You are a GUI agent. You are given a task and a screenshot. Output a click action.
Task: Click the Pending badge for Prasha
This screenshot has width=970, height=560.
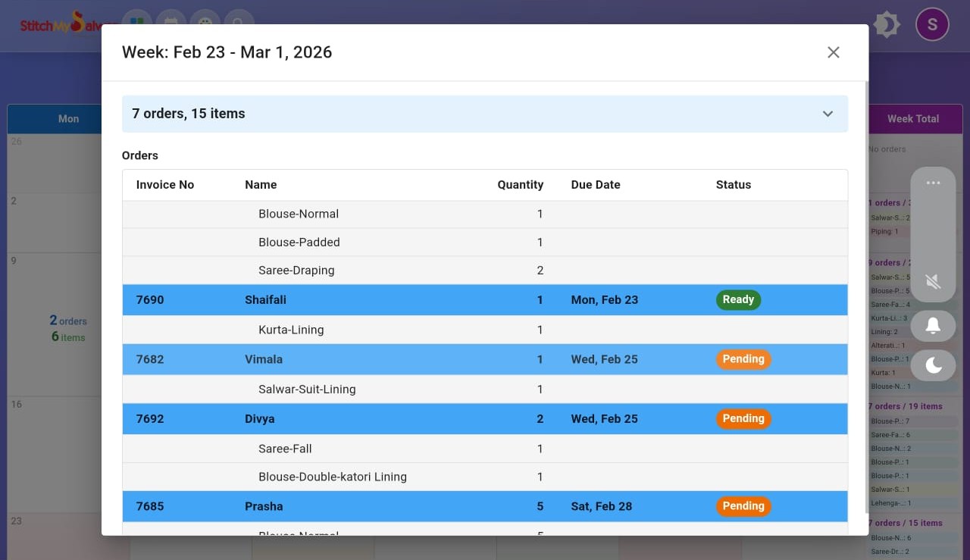click(x=743, y=506)
